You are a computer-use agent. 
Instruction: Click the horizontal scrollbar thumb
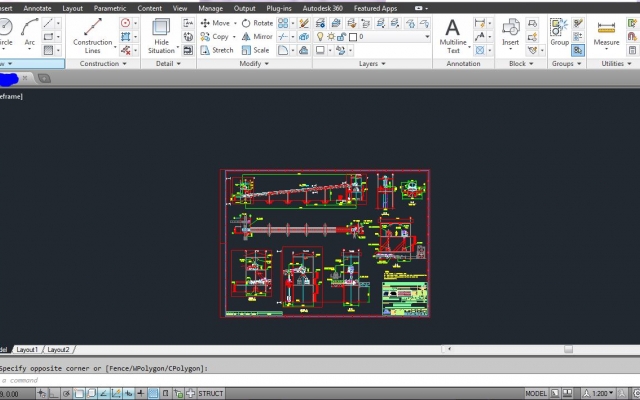pyautogui.click(x=568, y=349)
